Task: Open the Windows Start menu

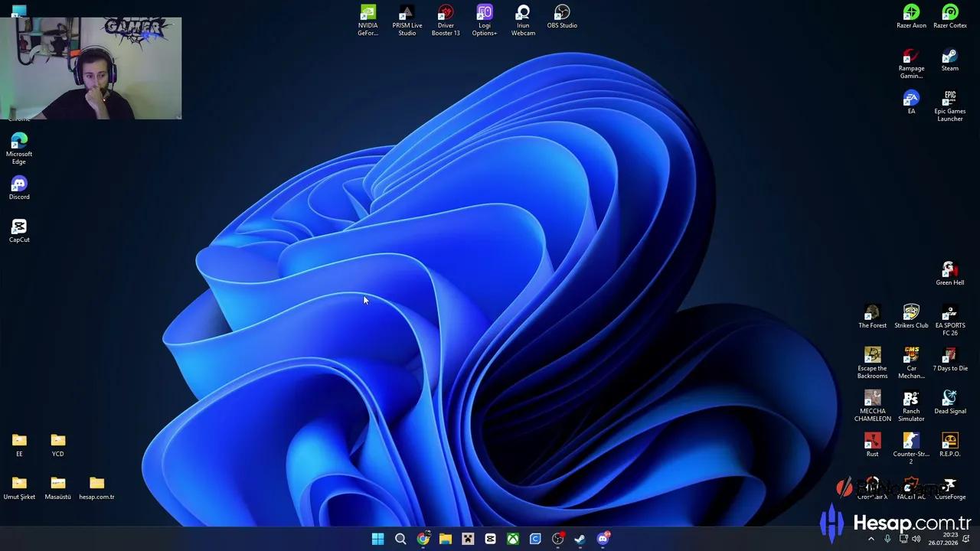Action: point(377,539)
